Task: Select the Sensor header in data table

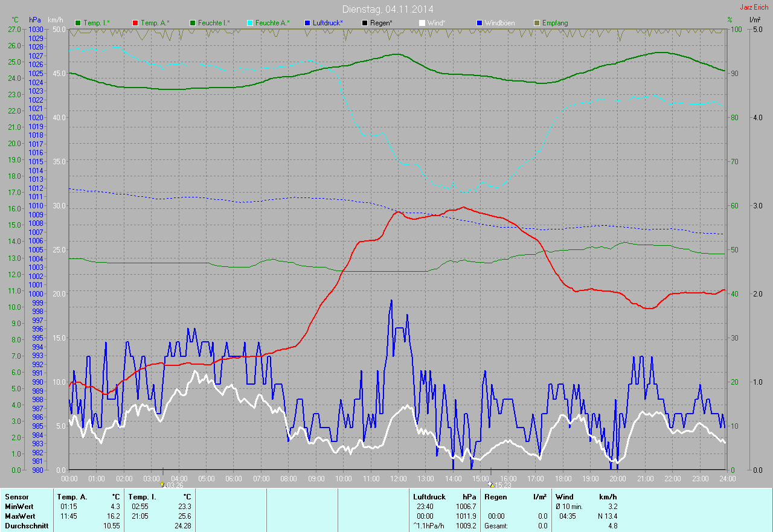Action: coord(16,497)
